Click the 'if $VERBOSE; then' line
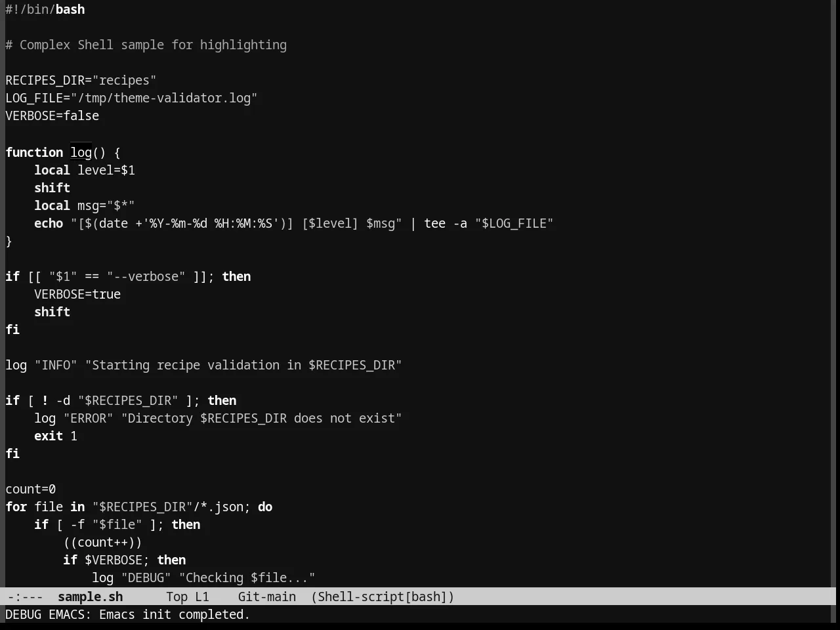Screen dimensions: 840x630 pos(125,560)
